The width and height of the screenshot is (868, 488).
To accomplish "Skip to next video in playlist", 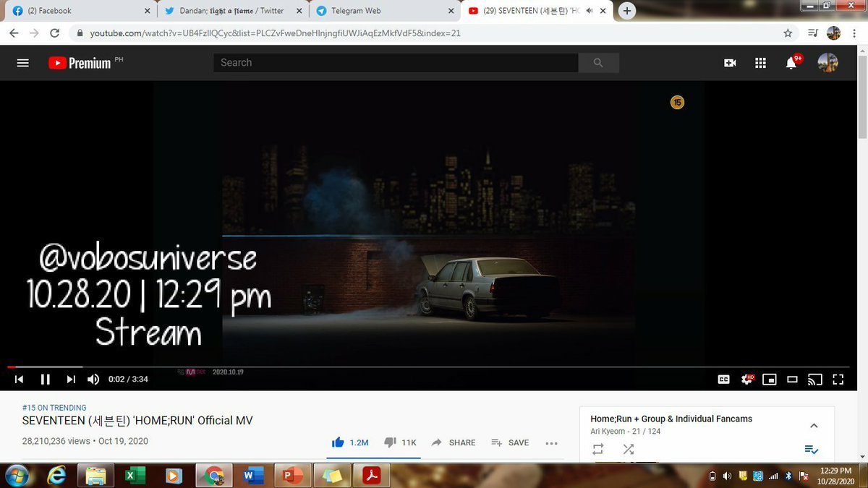I will point(71,379).
